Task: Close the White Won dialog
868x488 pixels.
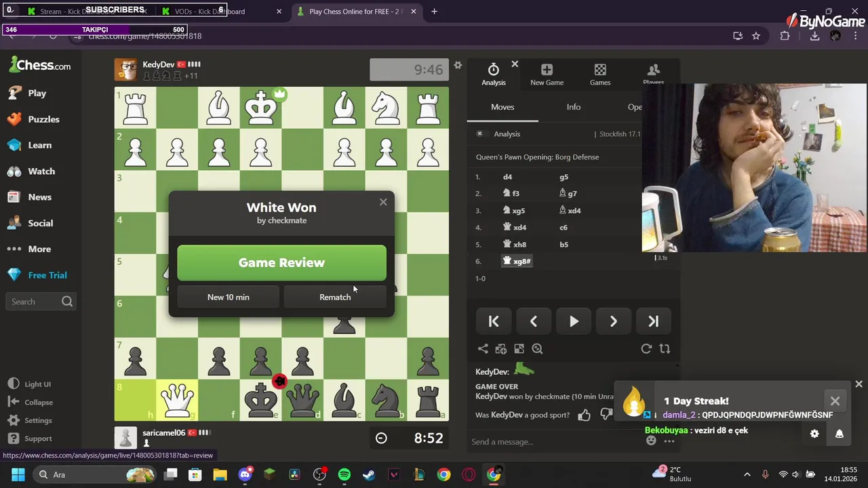Action: pyautogui.click(x=383, y=202)
